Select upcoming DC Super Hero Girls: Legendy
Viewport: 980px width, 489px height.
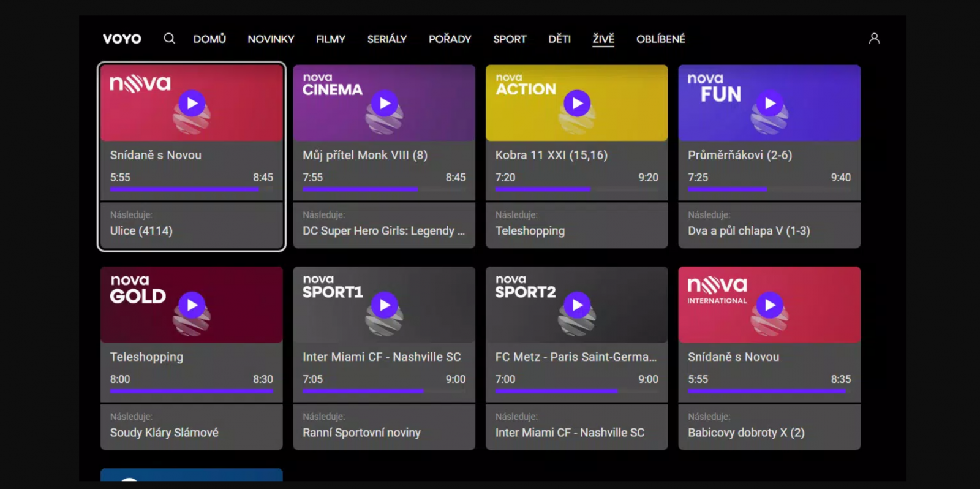click(383, 231)
